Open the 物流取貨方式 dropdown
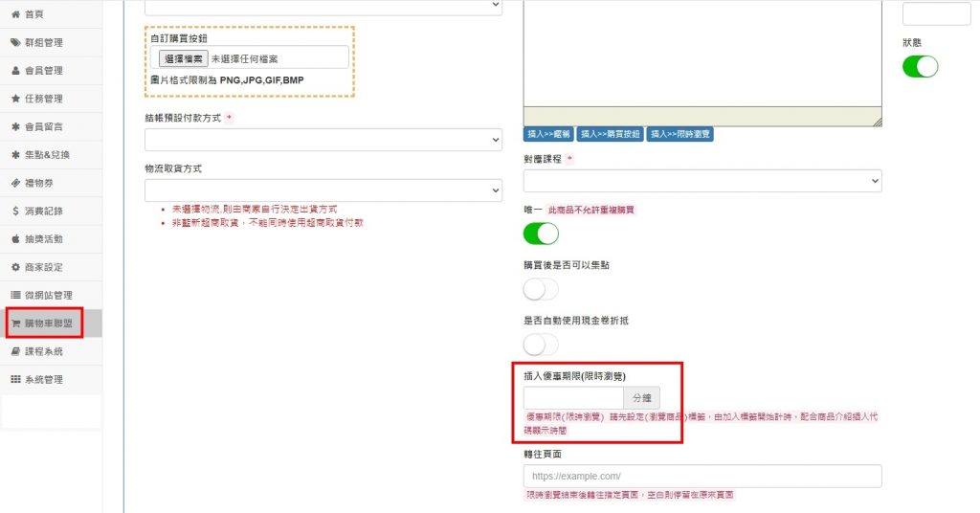The height and width of the screenshot is (513, 980). point(323,190)
